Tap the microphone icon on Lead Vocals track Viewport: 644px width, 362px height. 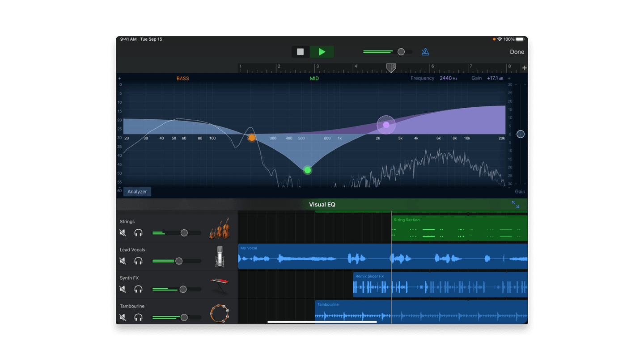pos(220,257)
